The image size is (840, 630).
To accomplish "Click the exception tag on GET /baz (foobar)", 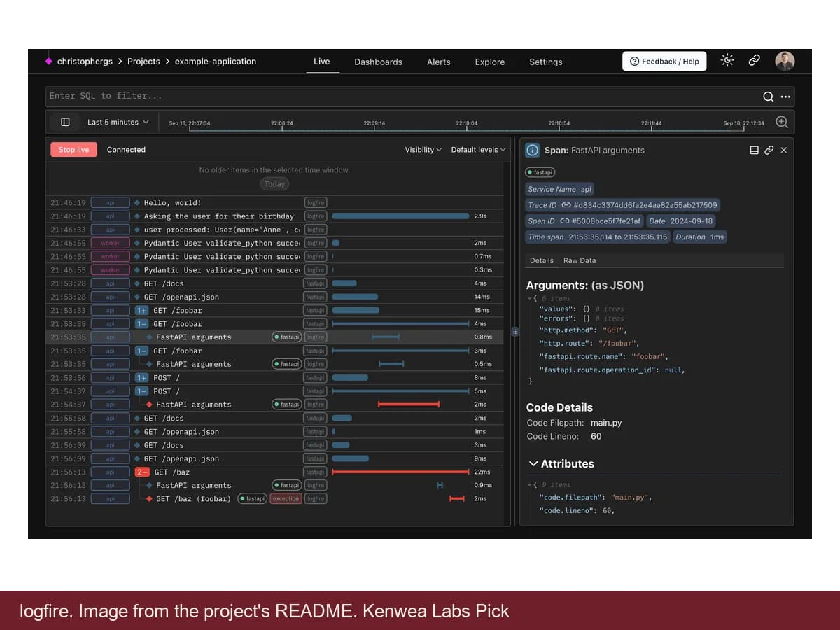I will click(286, 499).
